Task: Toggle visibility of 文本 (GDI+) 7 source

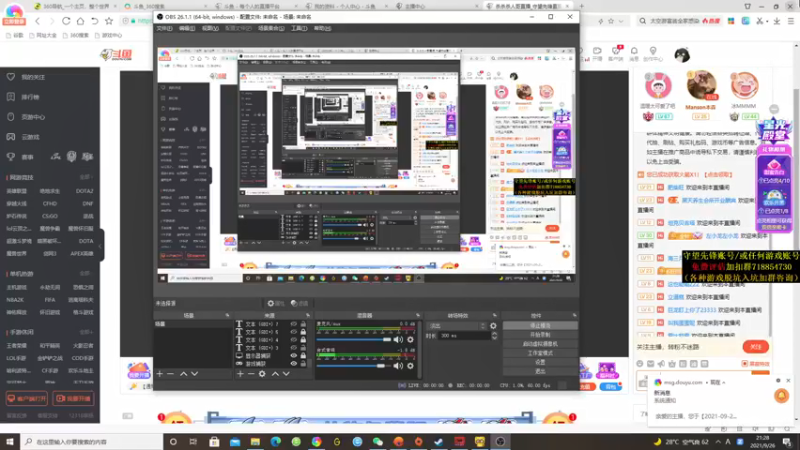Action: pos(293,324)
